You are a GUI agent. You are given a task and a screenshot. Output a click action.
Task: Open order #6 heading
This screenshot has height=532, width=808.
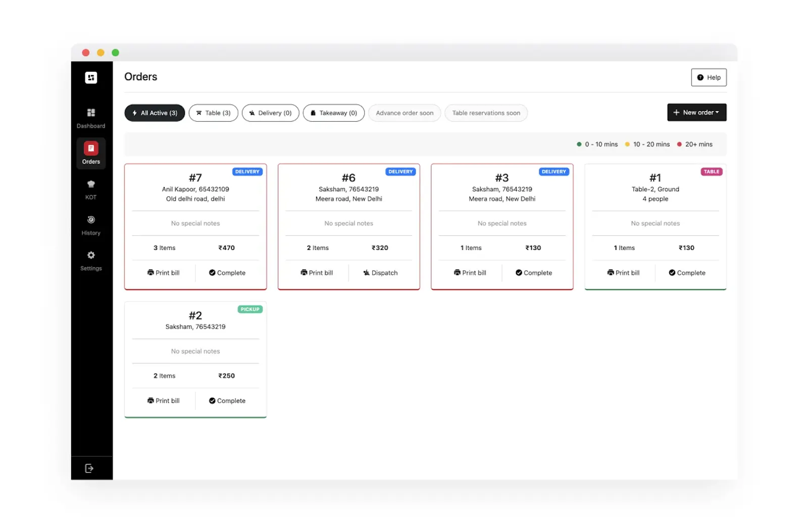pyautogui.click(x=348, y=178)
